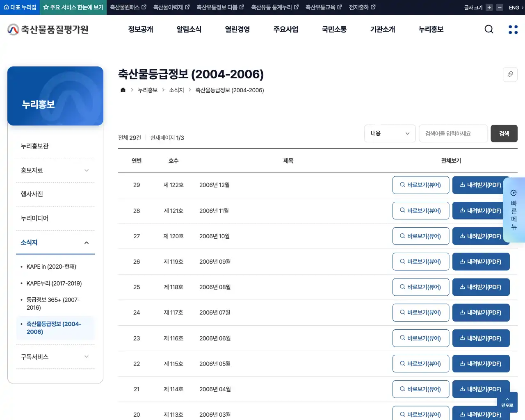Open 누리홍보 main menu
The width and height of the screenshot is (525, 420).
[x=431, y=30]
